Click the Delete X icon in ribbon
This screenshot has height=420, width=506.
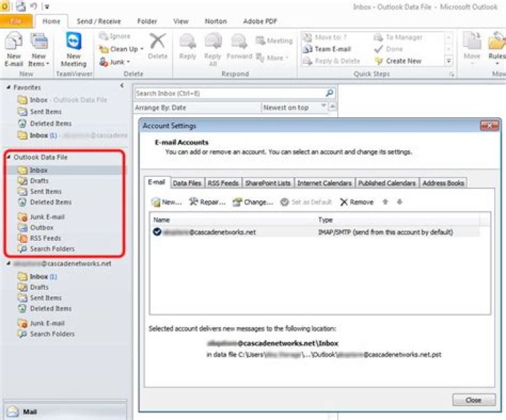(x=157, y=41)
